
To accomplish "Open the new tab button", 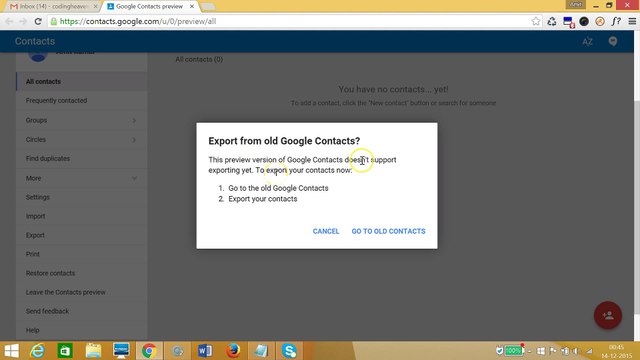I will pos(208,7).
